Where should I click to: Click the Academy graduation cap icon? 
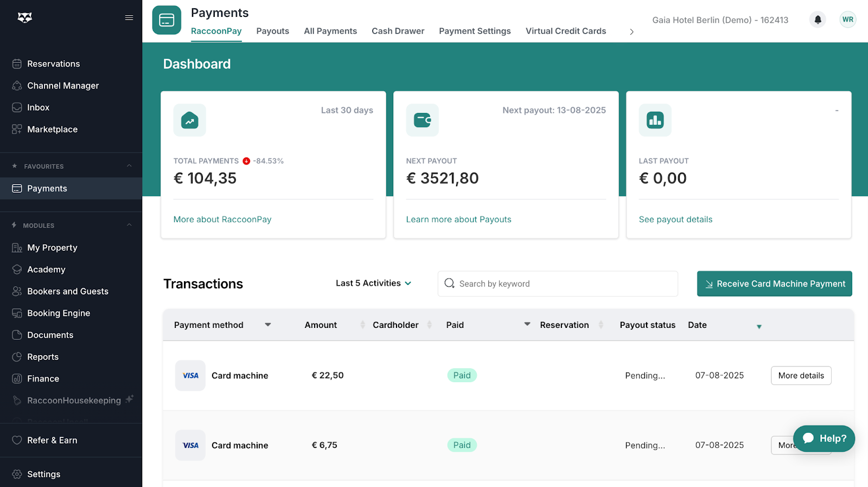point(17,269)
